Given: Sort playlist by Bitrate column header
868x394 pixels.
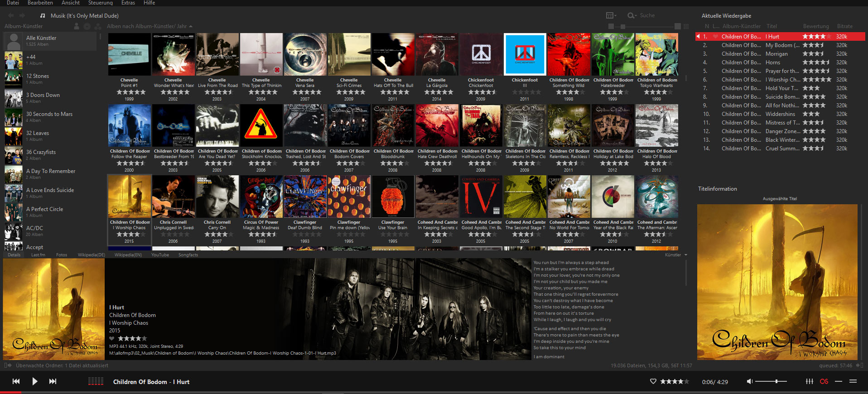Looking at the screenshot, I should coord(845,26).
